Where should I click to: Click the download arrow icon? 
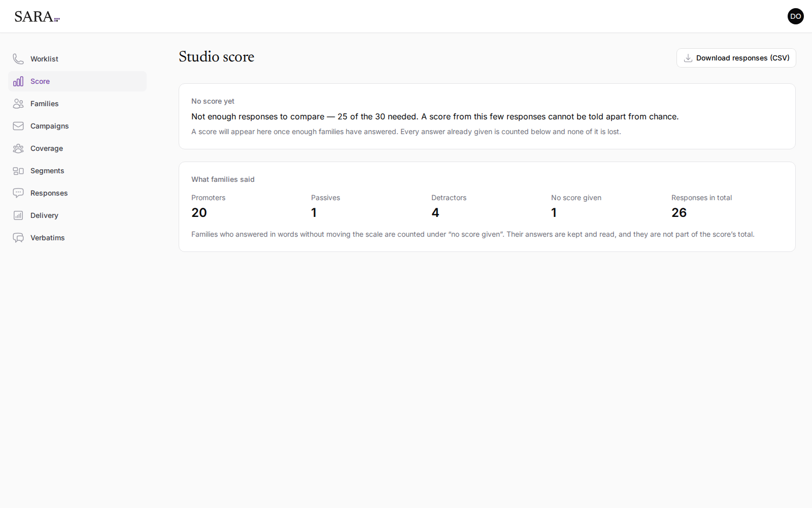(688, 58)
